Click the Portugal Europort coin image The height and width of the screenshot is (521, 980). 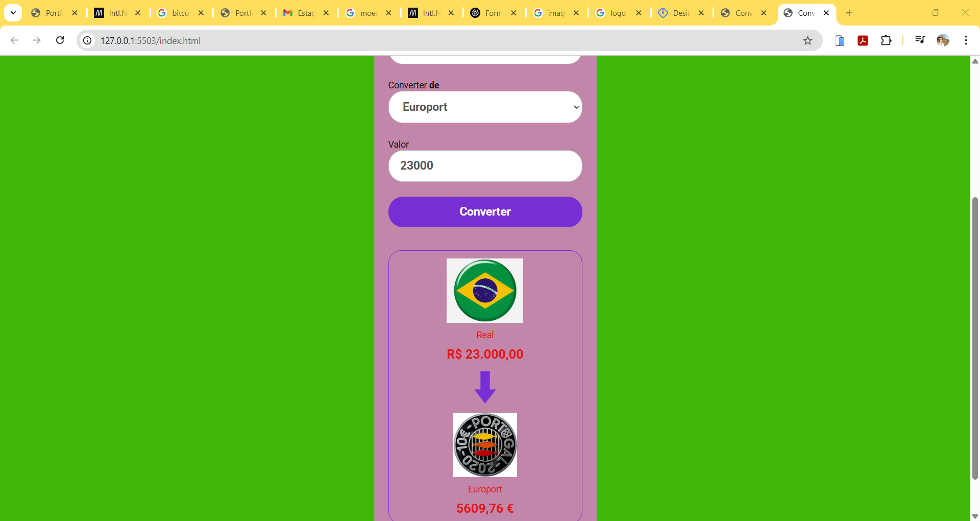484,444
